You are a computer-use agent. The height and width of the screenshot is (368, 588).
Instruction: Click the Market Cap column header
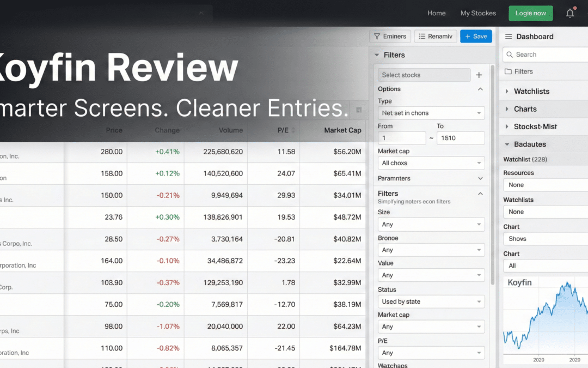342,130
